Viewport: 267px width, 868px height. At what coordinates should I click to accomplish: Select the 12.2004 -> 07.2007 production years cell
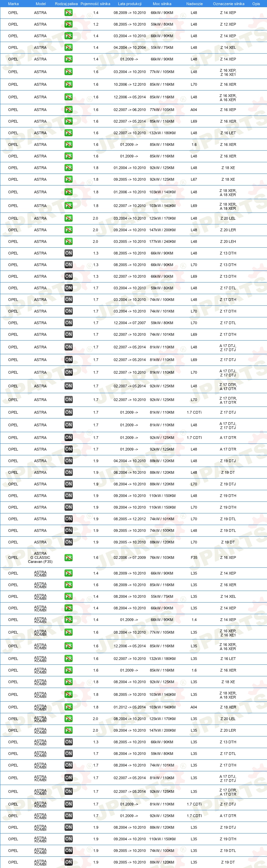(130, 323)
